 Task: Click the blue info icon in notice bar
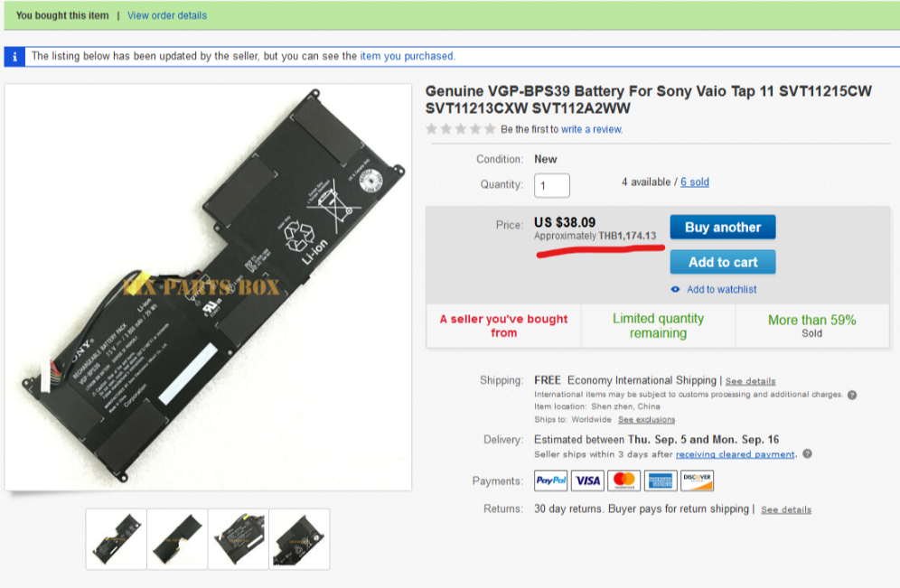coord(14,56)
